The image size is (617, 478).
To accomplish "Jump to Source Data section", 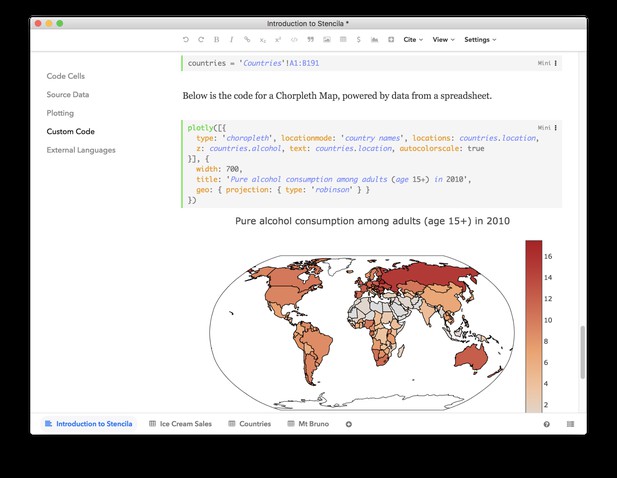I will coord(68,94).
